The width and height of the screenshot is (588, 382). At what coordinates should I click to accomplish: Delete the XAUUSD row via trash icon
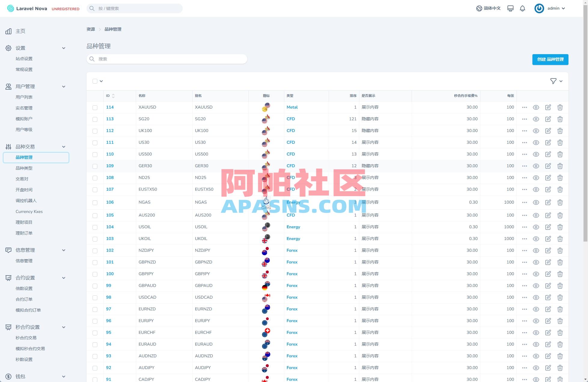point(560,107)
